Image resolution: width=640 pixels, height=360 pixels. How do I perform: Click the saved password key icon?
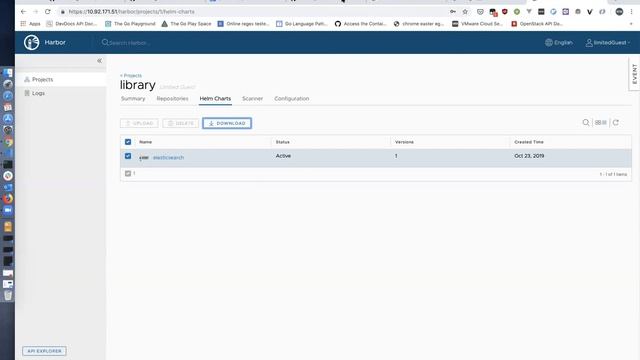point(453,12)
